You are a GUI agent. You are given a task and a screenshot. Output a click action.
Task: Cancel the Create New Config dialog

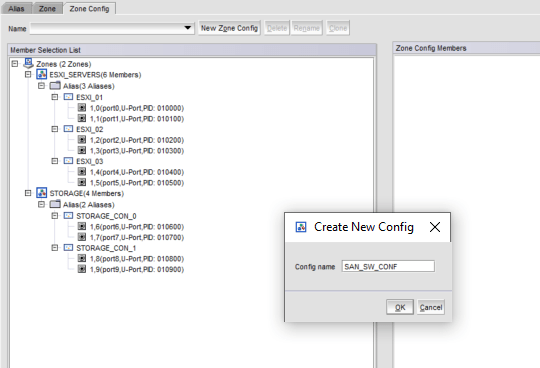[x=431, y=307]
